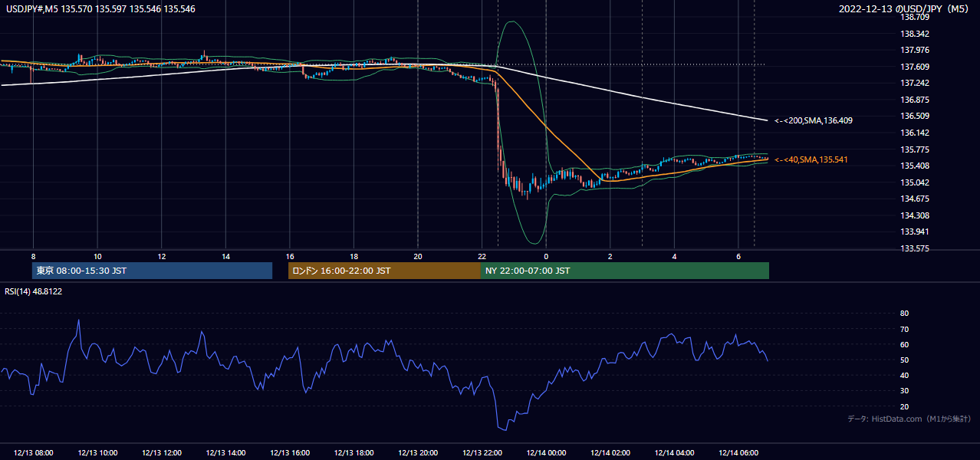Click price axis value 138.342
The height and width of the screenshot is (460, 980).
click(914, 34)
